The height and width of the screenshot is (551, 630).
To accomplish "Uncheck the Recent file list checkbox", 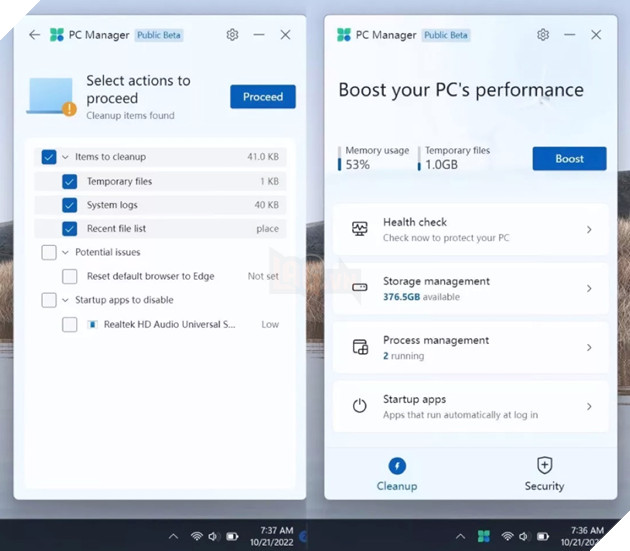I will tap(70, 229).
